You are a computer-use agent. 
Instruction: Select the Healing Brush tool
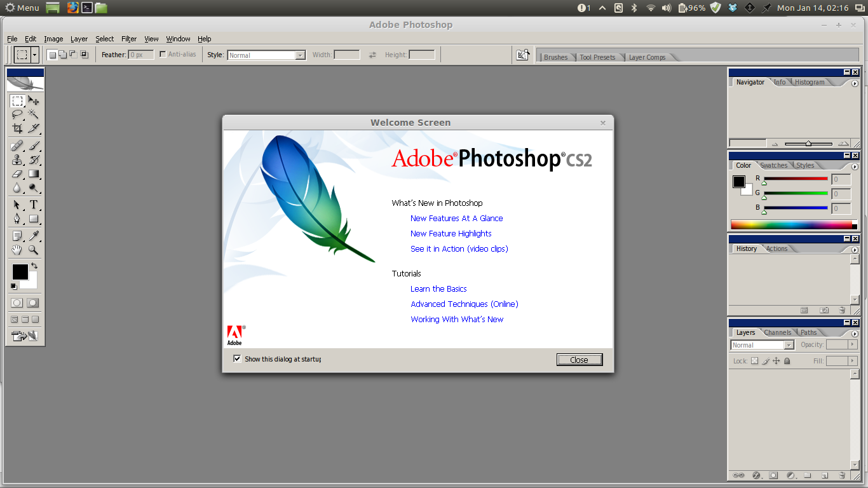coord(18,146)
